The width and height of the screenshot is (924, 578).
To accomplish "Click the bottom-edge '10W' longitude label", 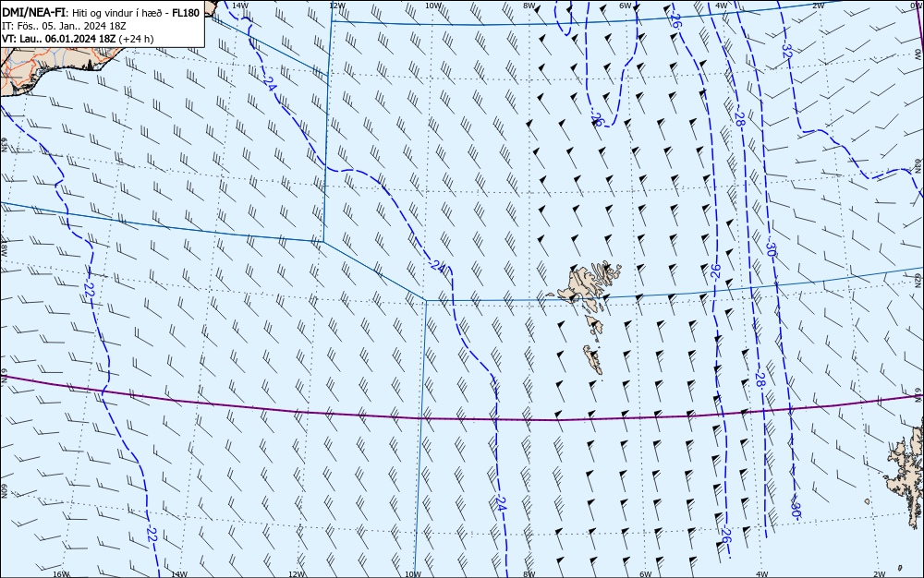I will [x=413, y=574].
